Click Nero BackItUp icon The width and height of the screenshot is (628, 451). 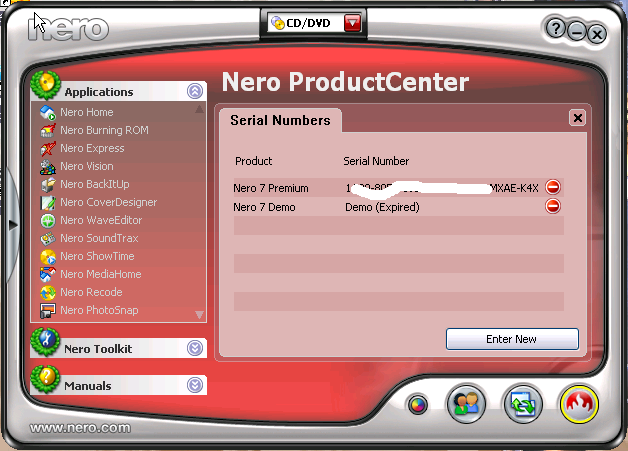(x=48, y=185)
